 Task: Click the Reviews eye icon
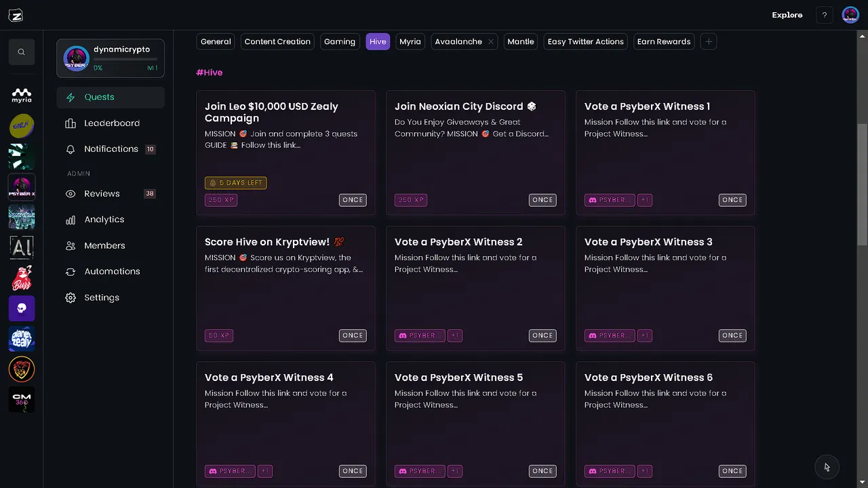pyautogui.click(x=71, y=194)
